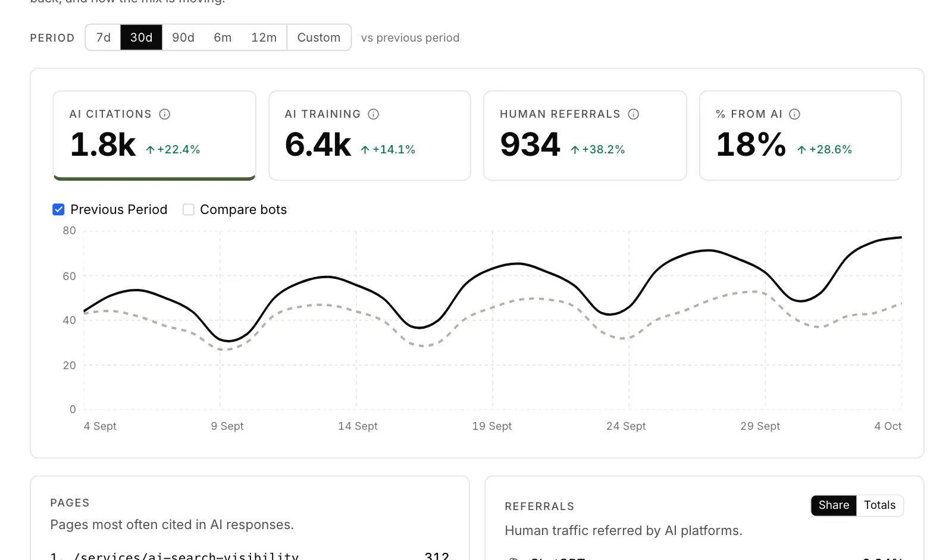Click the 19 Sept axis label

click(492, 426)
